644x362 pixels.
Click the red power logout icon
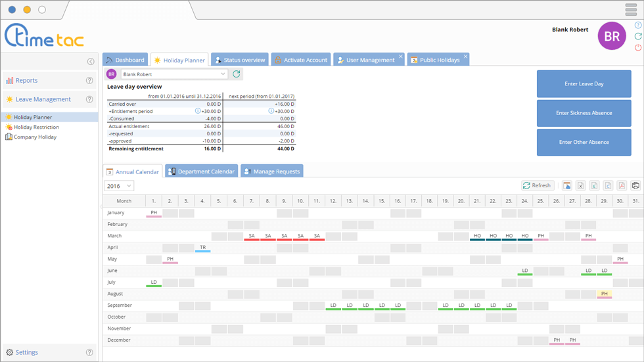(638, 48)
